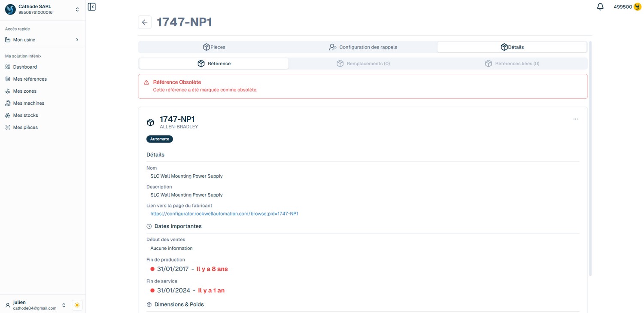Collapse the sidebar panel icon
Image resolution: width=644 pixels, height=313 pixels.
91,7
